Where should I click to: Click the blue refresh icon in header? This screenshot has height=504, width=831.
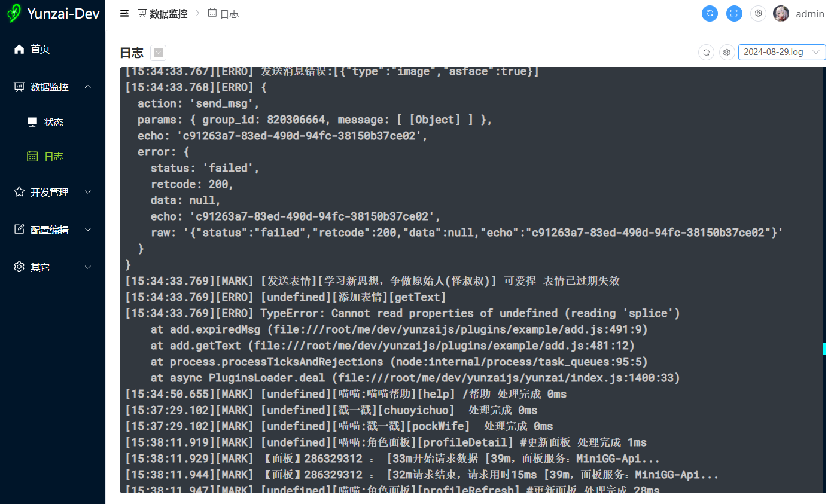tap(710, 13)
